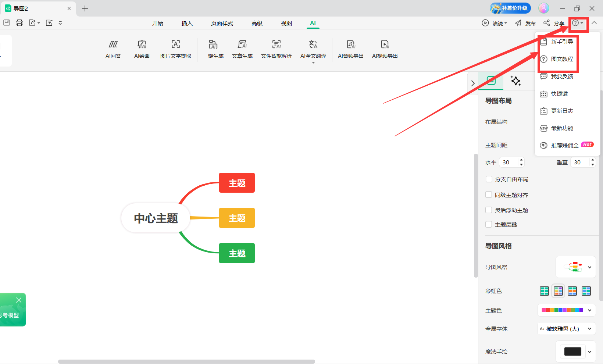Viewport: 603px width, 364px height.
Task: Click the 补差价升级 upgrade button
Action: [510, 8]
